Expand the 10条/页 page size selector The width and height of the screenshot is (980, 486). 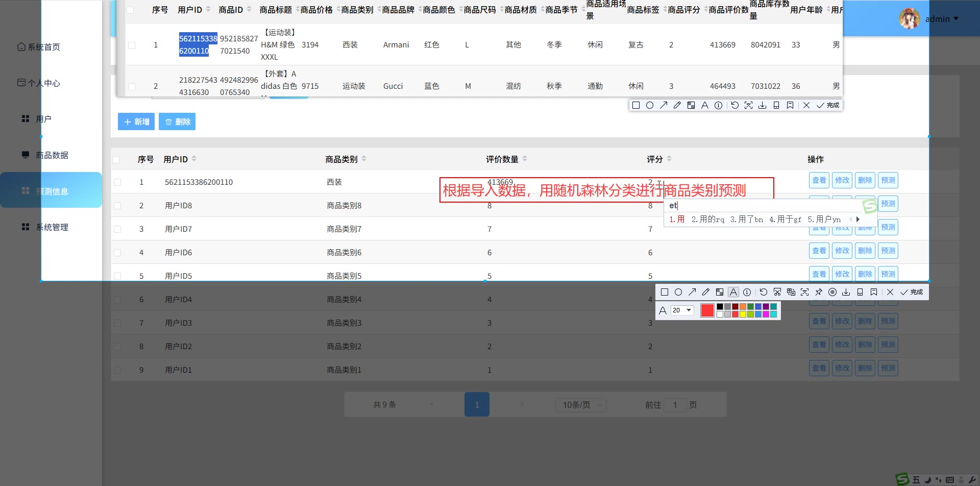pos(581,405)
